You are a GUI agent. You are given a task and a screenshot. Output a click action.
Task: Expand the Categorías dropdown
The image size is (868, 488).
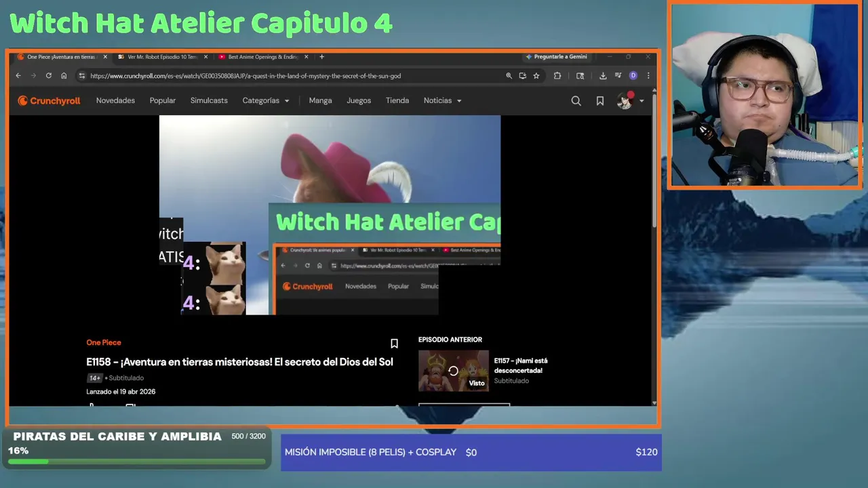point(266,100)
